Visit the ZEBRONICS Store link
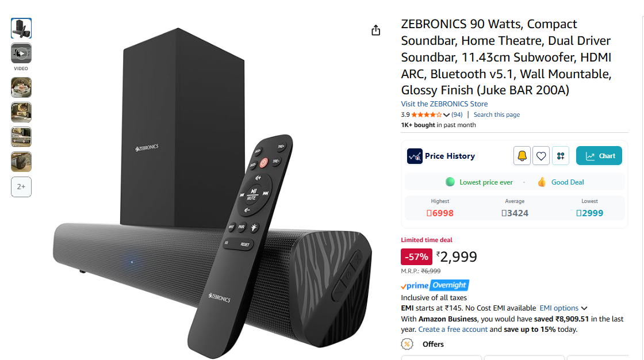 pos(444,104)
